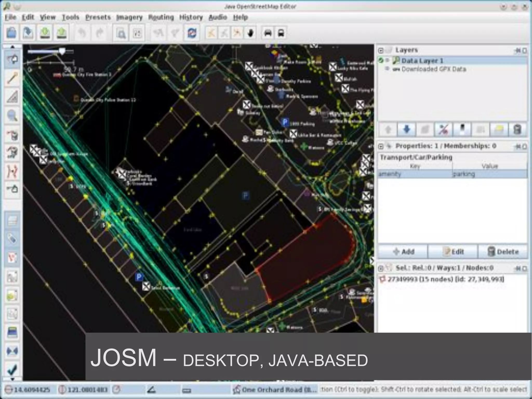532x399 pixels.
Task: Click the longitude field 121.0801483 in status bar
Action: point(84,390)
